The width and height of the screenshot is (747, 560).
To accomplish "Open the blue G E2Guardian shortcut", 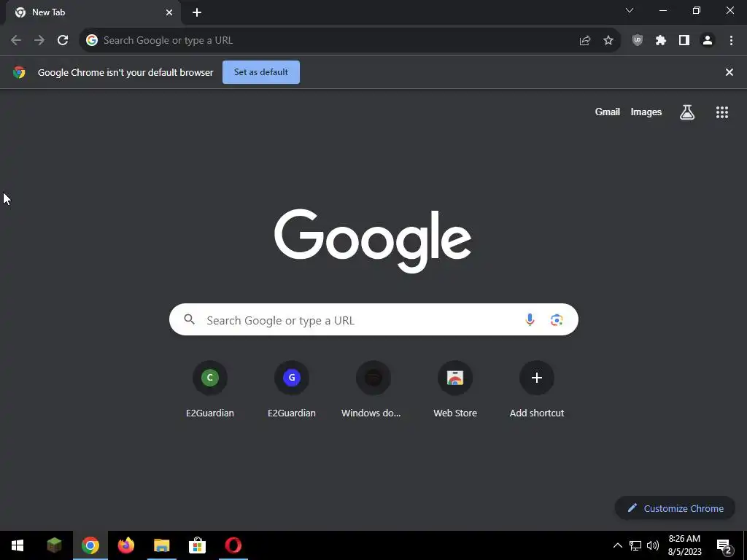I will (292, 390).
